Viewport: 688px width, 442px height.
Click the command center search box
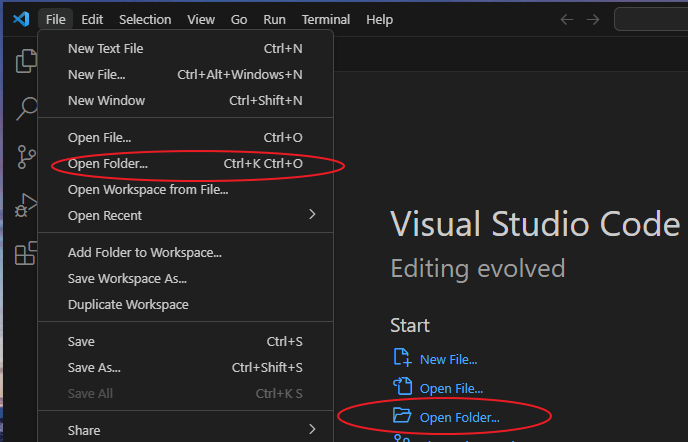pos(652,19)
